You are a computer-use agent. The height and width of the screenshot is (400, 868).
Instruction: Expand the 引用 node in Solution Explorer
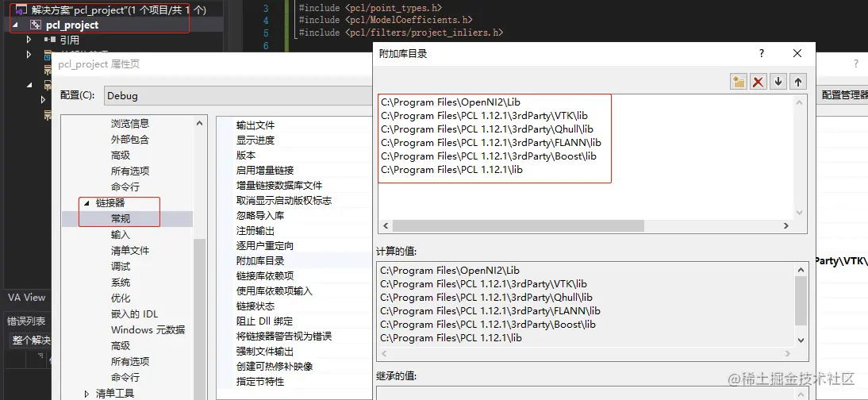point(29,40)
